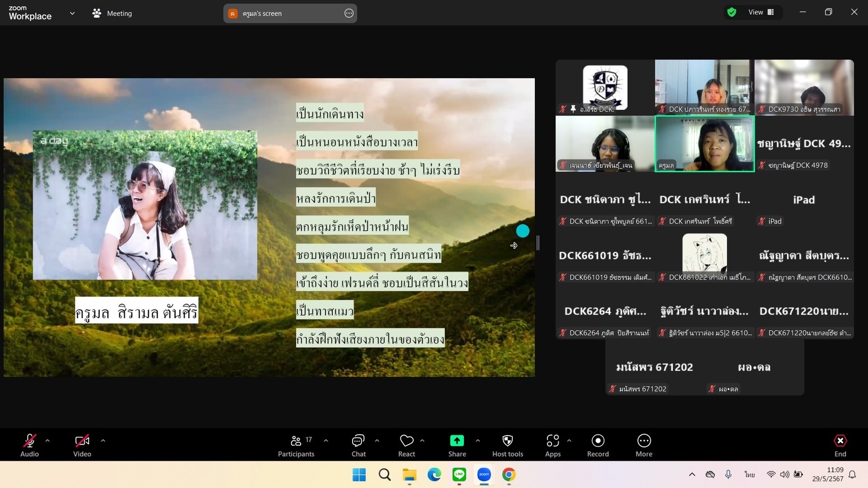Start screen Share
The height and width of the screenshot is (488, 868).
(x=457, y=445)
